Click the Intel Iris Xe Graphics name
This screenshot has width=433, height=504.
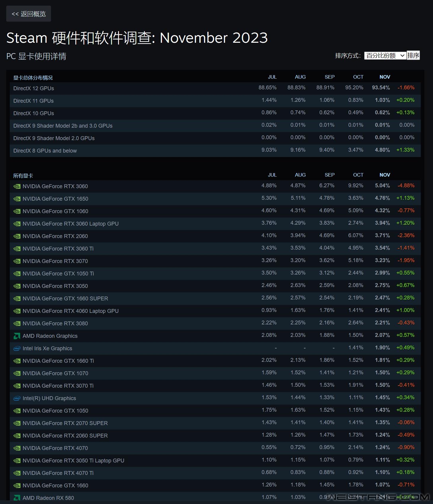(47, 348)
